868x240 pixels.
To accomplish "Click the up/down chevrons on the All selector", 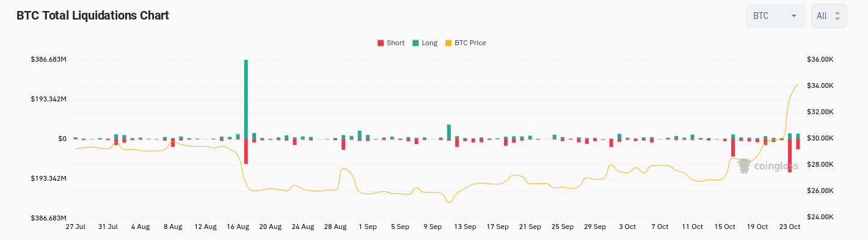I will 837,16.
